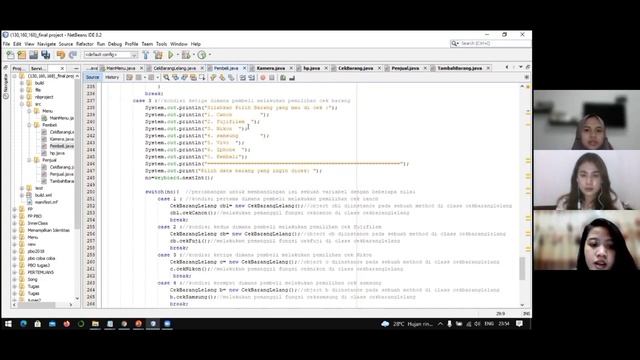The width and height of the screenshot is (640, 360).
Task: Open the Tools menu
Action: point(161,44)
